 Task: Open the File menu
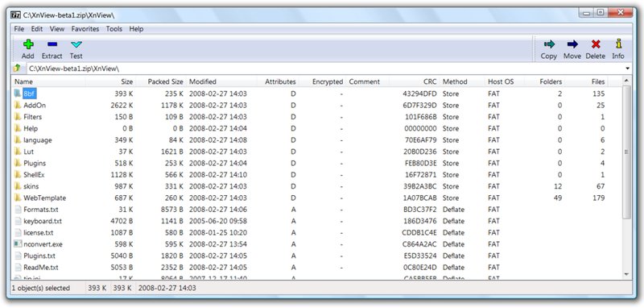tap(19, 29)
